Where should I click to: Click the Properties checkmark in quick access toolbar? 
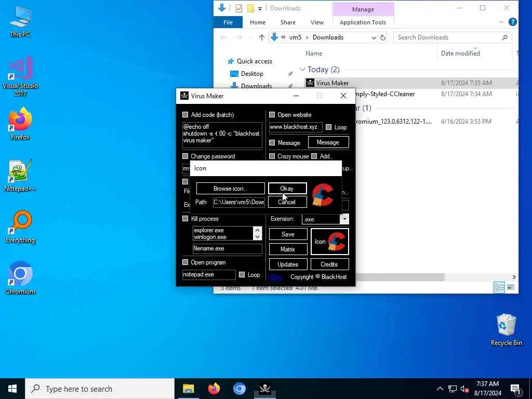(x=239, y=8)
